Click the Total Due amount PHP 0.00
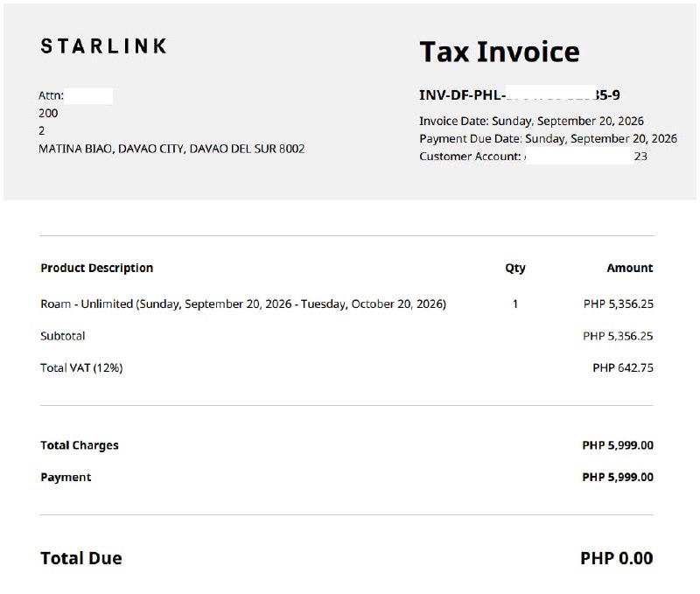This screenshot has width=700, height=594. (x=617, y=558)
